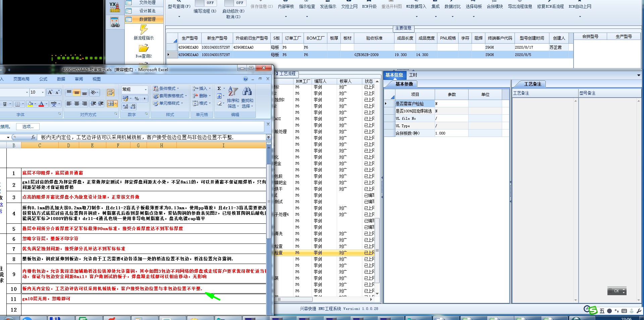Screen dimensions: 644x320
Task: Apply cell borders in Excel
Action: click(18, 104)
